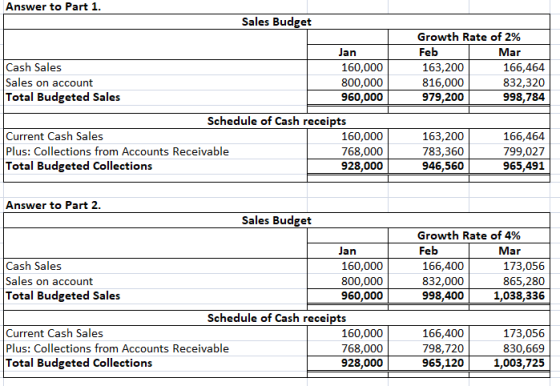Select Part 2 'Plus: Collections from Accounts Receivable' label
560x386 pixels.
(117, 348)
